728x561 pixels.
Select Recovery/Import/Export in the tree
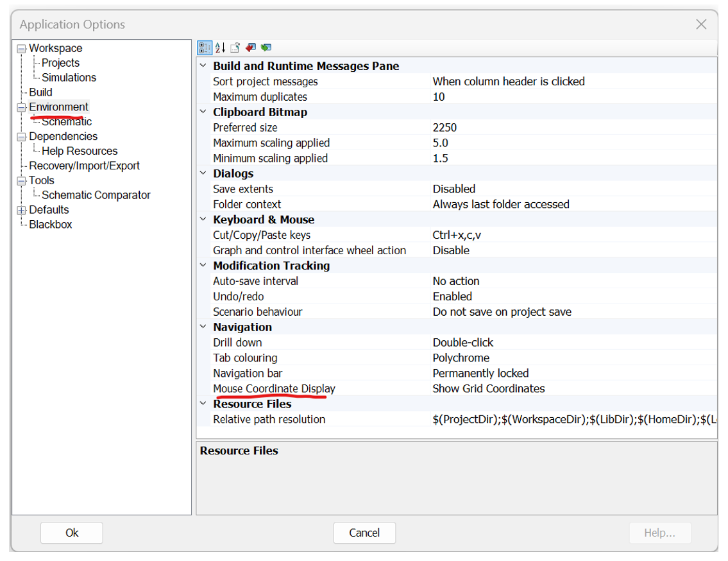click(x=84, y=166)
